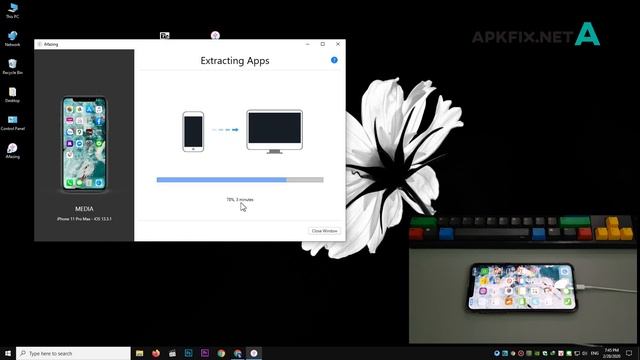Open the Photoshop taskbar icon

click(189, 353)
